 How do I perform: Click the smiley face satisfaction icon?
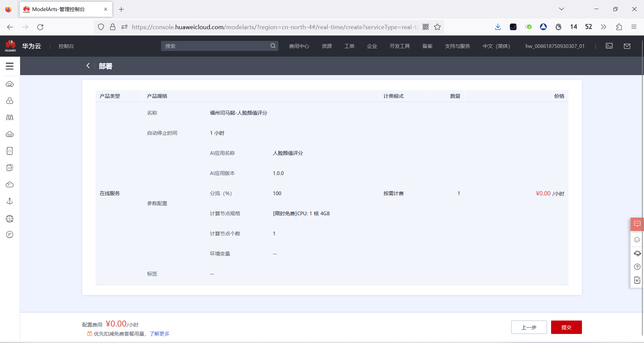[x=637, y=240]
